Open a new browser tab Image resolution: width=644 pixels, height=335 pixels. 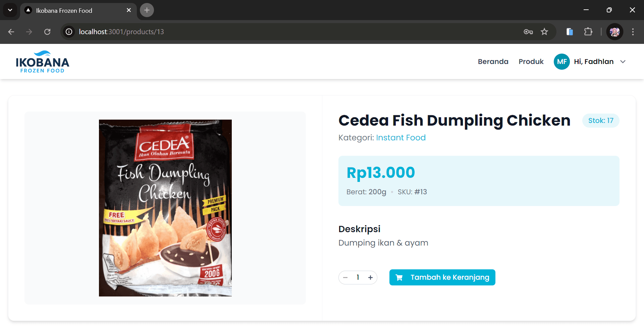[147, 10]
